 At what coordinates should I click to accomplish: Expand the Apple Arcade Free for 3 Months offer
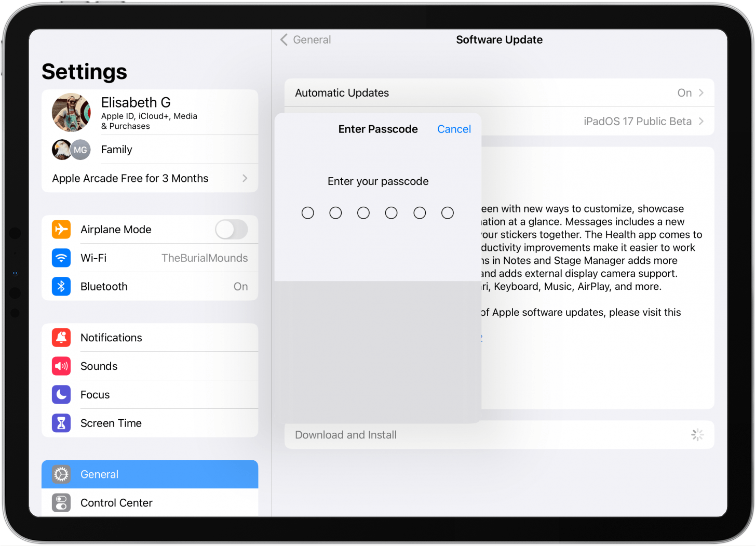[x=150, y=178]
